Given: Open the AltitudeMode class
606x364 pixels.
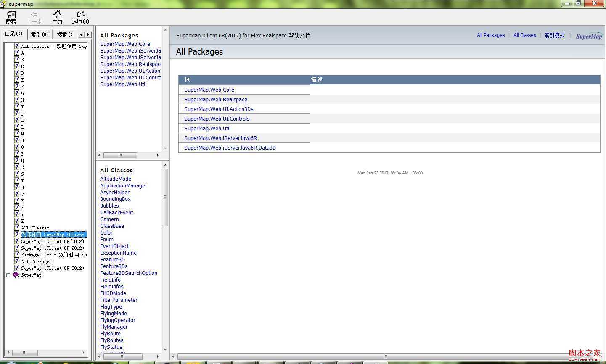Looking at the screenshot, I should (x=116, y=179).
